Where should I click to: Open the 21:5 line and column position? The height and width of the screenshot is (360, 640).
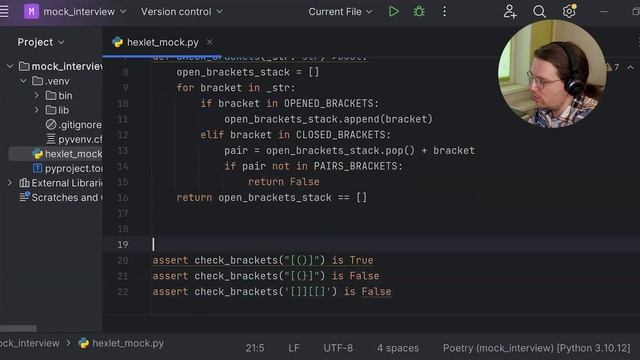(255, 348)
